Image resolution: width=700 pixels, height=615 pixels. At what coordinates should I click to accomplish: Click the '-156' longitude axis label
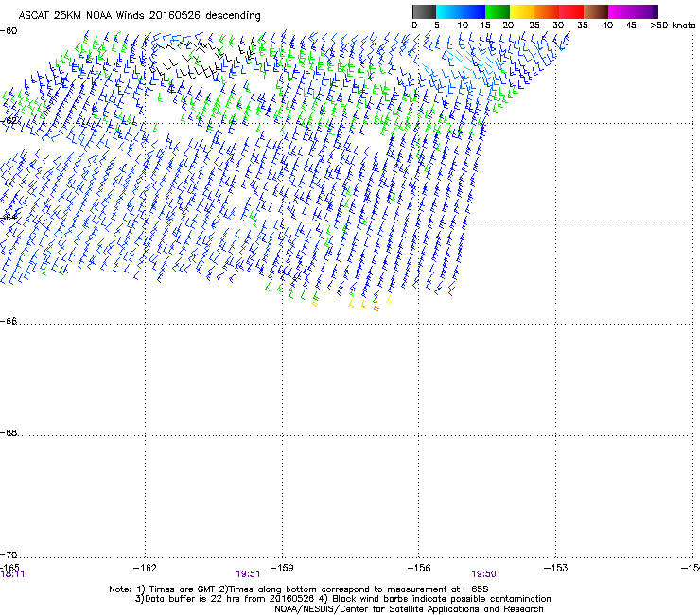[419, 568]
